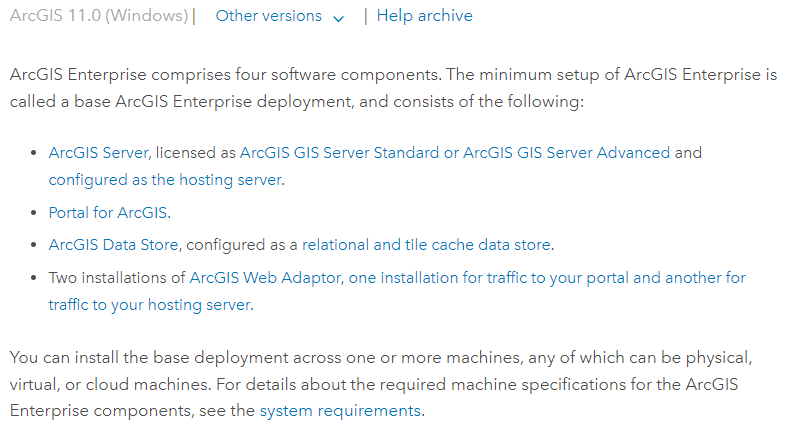Image resolution: width=791 pixels, height=434 pixels.
Task: Click the ArcGIS 11.0 (Windows) version label
Action: click(x=98, y=16)
